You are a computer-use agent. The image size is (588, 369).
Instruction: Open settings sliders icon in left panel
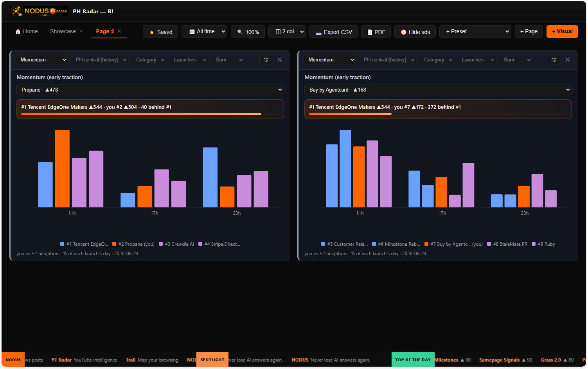[266, 60]
